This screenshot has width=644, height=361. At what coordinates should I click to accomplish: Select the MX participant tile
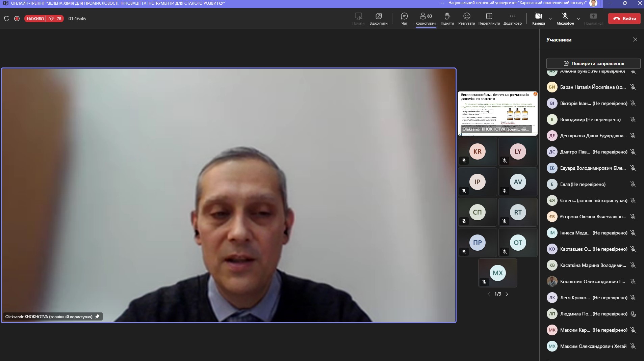coord(498,273)
